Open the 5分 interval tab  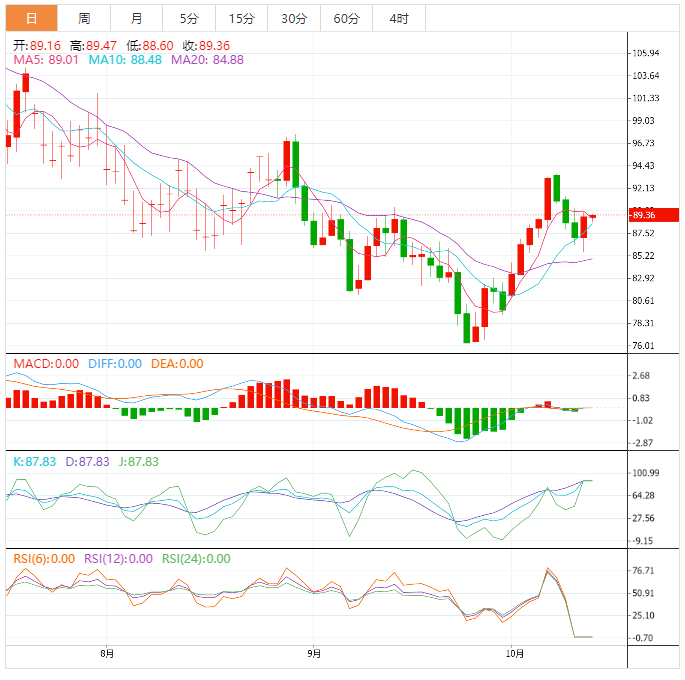[x=189, y=18]
